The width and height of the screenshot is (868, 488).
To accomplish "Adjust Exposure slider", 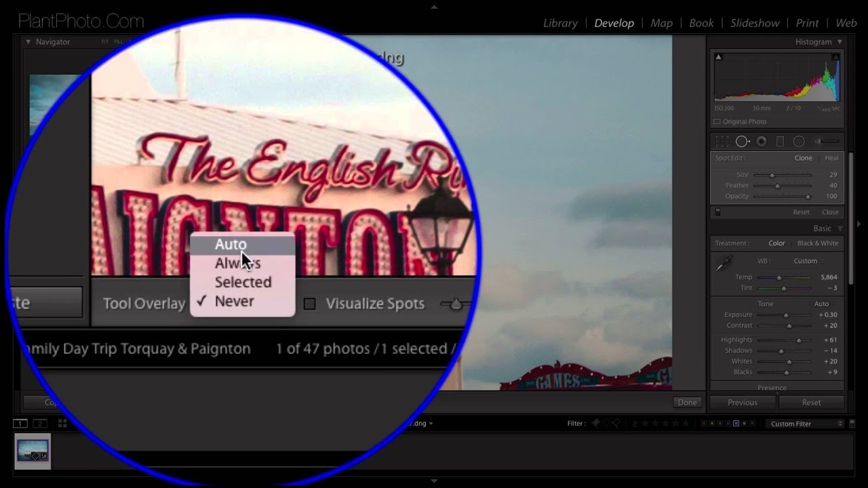I will (786, 315).
